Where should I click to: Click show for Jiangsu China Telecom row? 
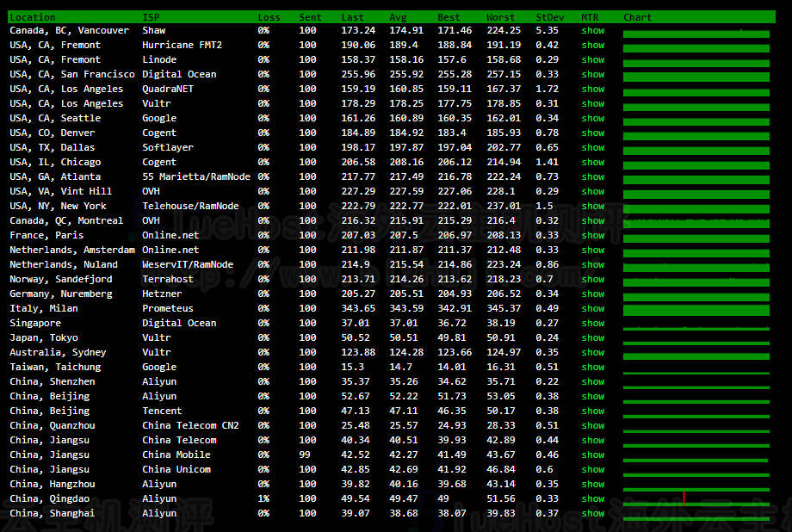click(x=592, y=441)
